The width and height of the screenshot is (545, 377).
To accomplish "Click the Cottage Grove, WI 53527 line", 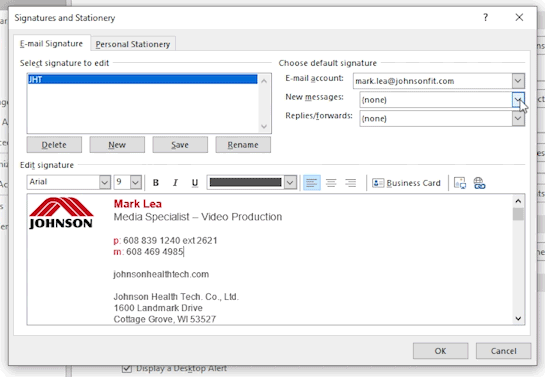I will tap(165, 319).
